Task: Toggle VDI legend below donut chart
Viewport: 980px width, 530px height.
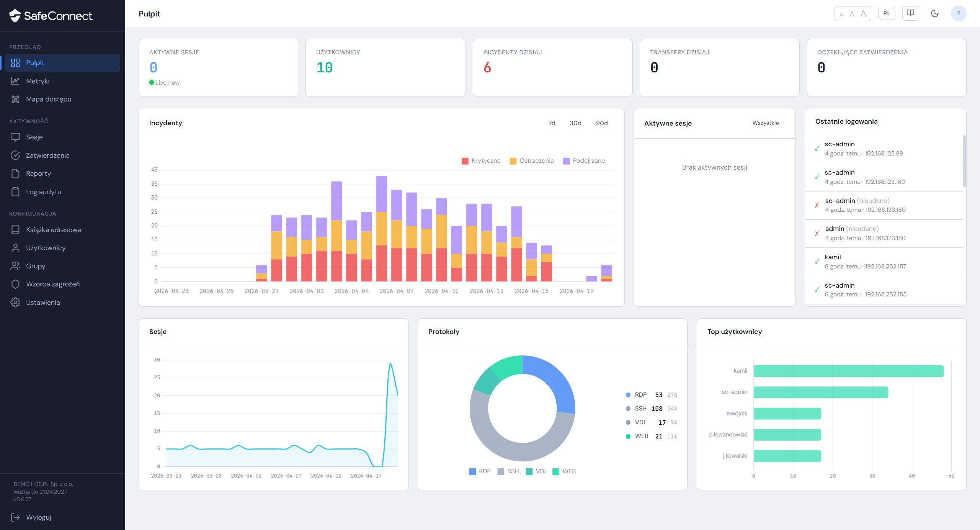Action: (536, 471)
